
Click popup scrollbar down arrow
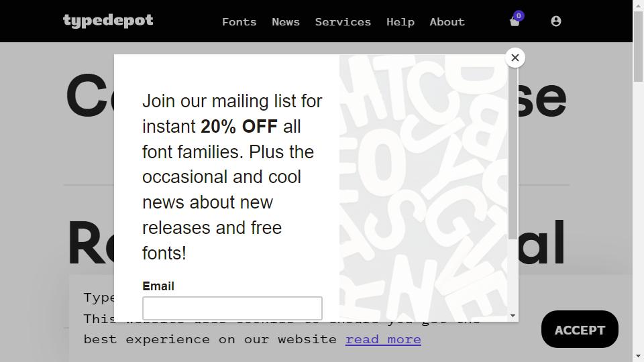[x=513, y=316]
